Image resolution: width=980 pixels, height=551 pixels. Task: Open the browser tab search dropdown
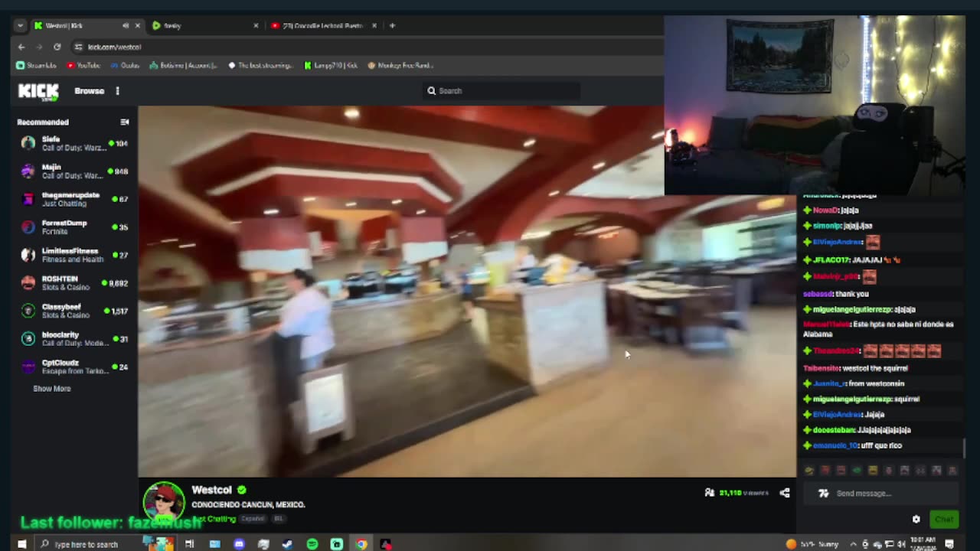21,25
